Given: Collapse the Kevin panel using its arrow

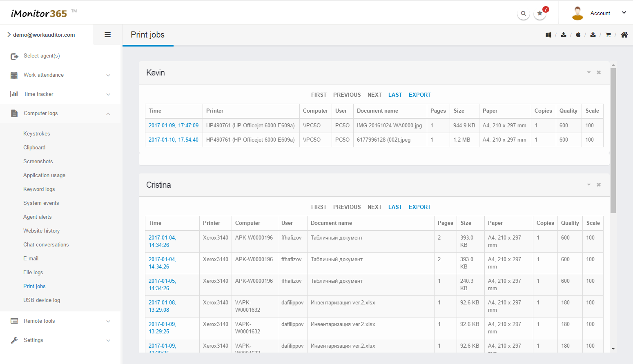Looking at the screenshot, I should coord(589,73).
